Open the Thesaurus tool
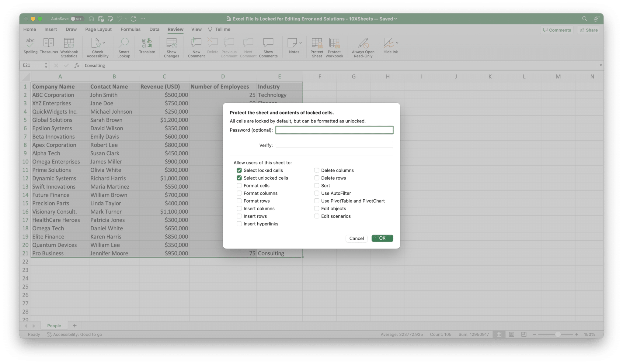 pos(49,46)
